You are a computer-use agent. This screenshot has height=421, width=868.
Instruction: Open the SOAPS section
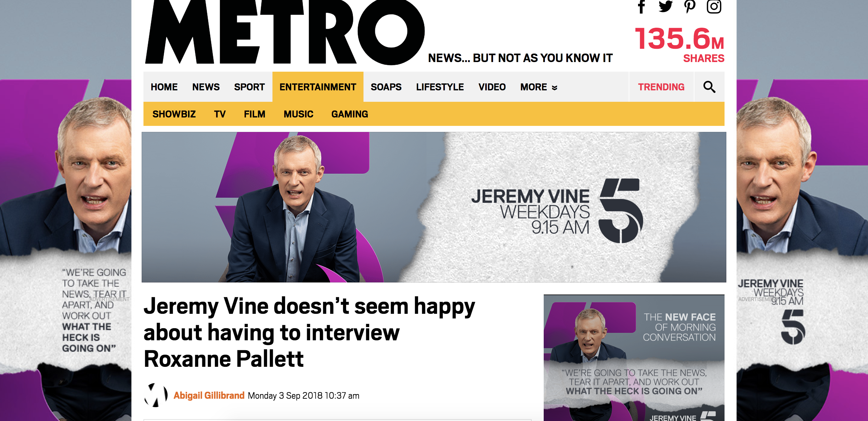(x=386, y=87)
